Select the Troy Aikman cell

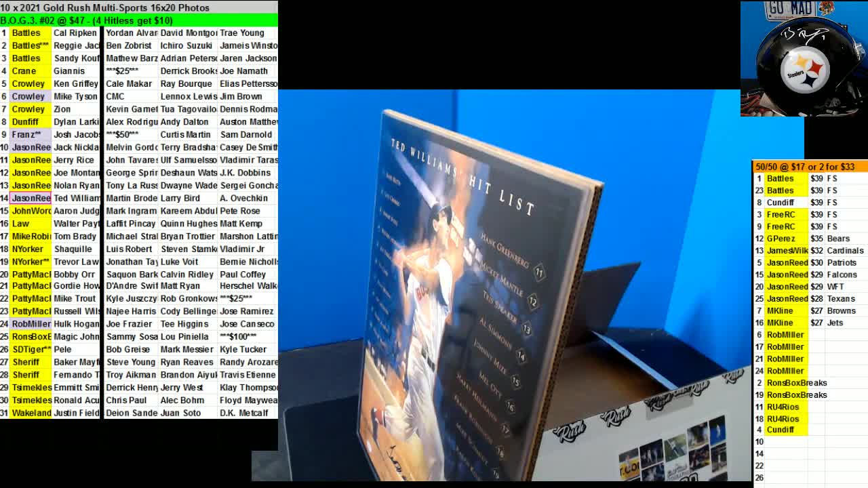click(131, 375)
